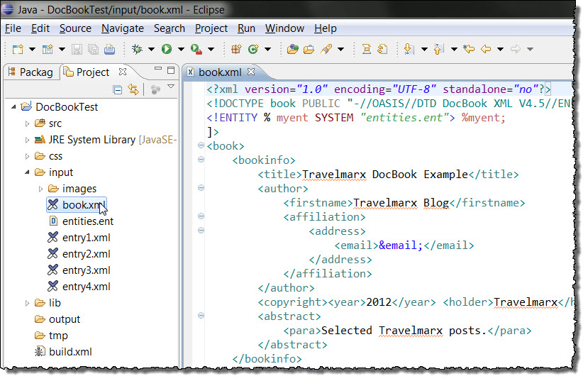Open the dropdown arrow next to Run button
This screenshot has height=381, width=588.
[181, 49]
